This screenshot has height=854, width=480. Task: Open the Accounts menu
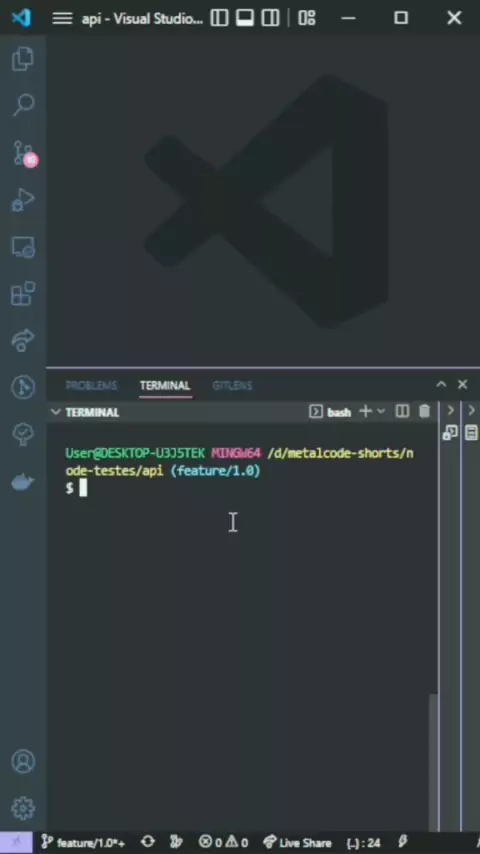point(23,761)
